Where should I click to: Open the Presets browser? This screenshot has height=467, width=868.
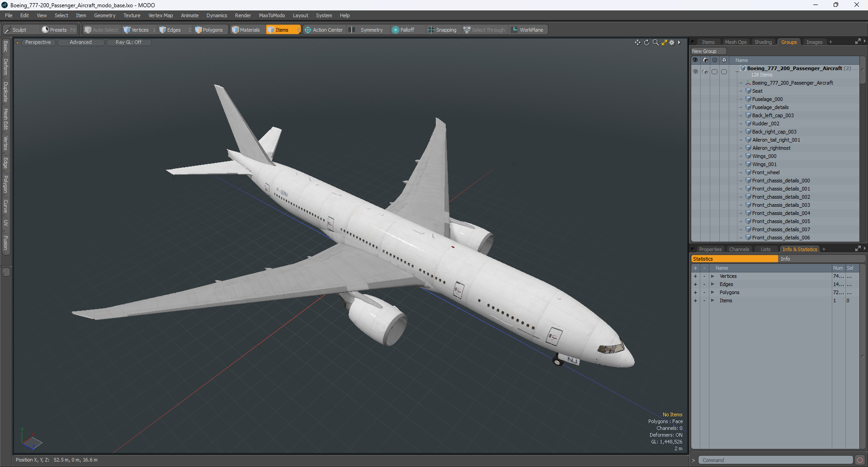tap(58, 30)
